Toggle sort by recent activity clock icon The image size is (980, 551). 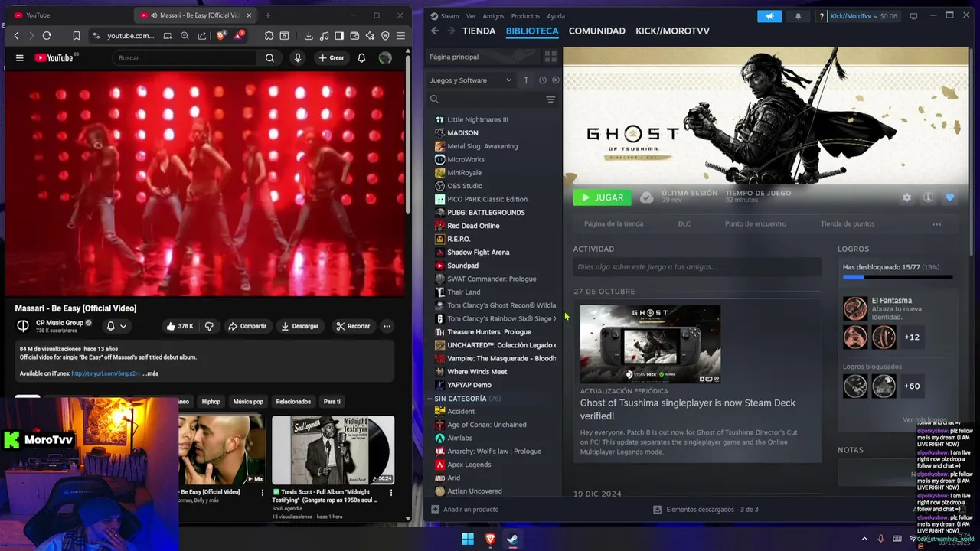(543, 80)
